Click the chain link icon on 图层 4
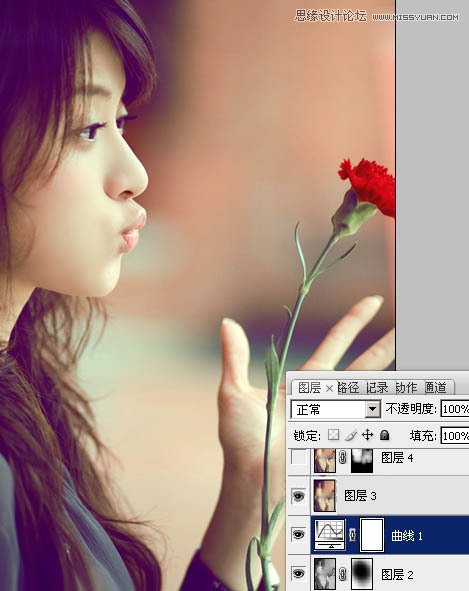This screenshot has width=469, height=591. point(342,458)
